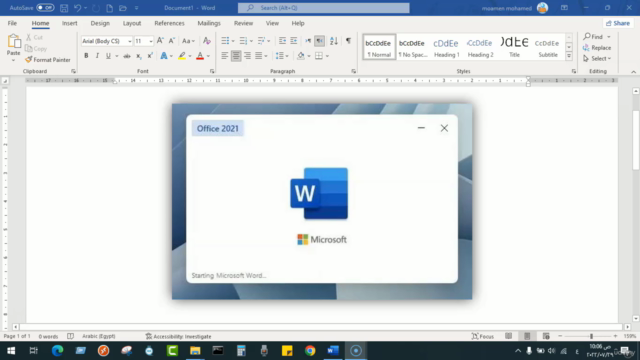Open Accessibility: Investigate in status bar
The width and height of the screenshot is (640, 360).
pyautogui.click(x=178, y=336)
